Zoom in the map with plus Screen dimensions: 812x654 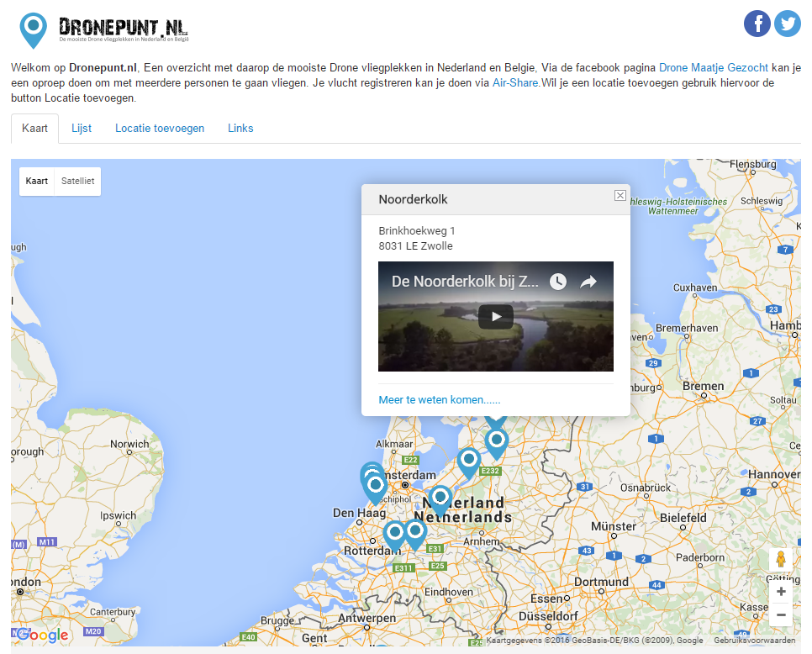tap(781, 591)
